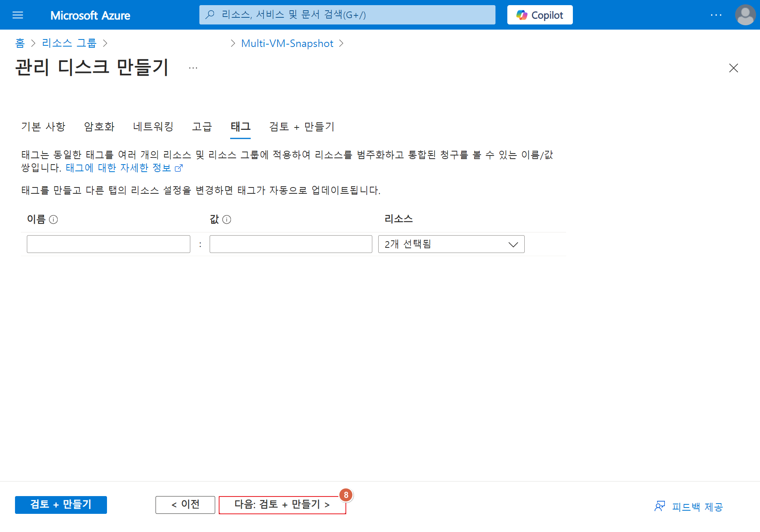Open the top bar ellipsis menu
The image size is (760, 532).
pyautogui.click(x=716, y=15)
